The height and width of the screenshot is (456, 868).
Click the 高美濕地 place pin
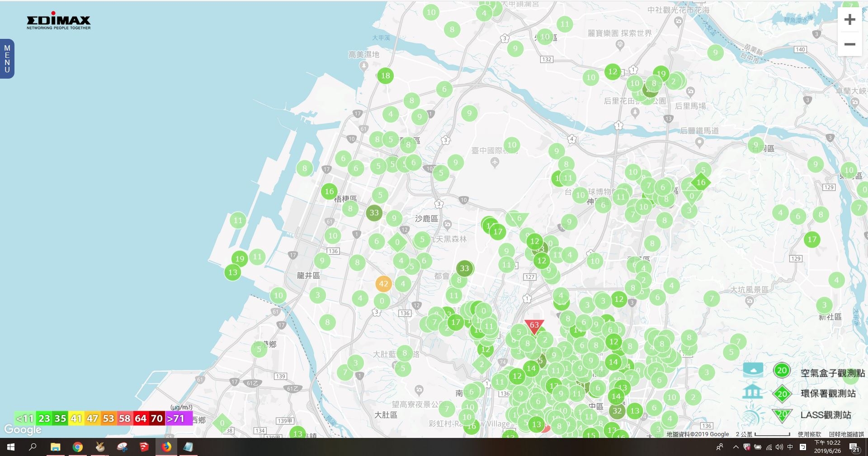364,66
